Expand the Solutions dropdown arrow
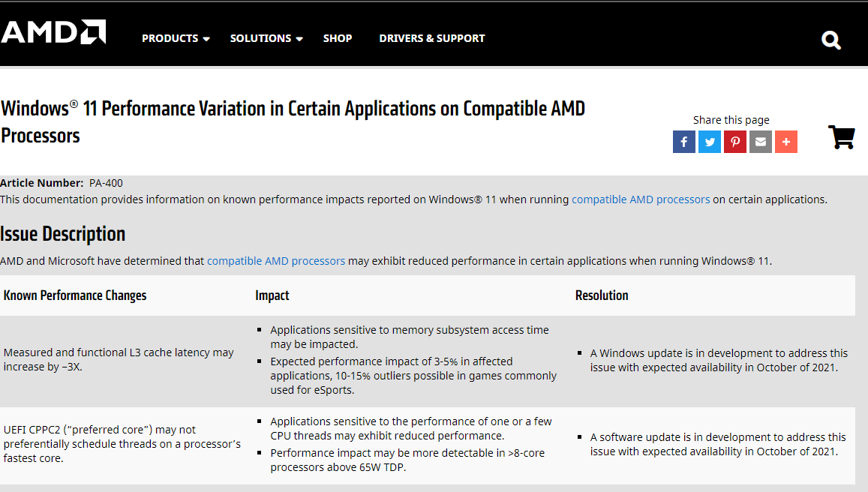Screen dimensions: 868x492 point(299,39)
